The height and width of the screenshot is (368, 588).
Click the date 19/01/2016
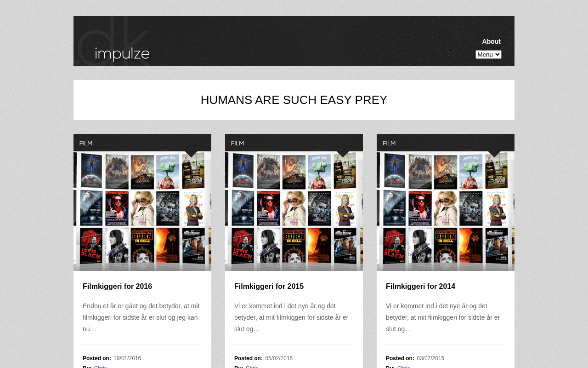click(x=127, y=358)
